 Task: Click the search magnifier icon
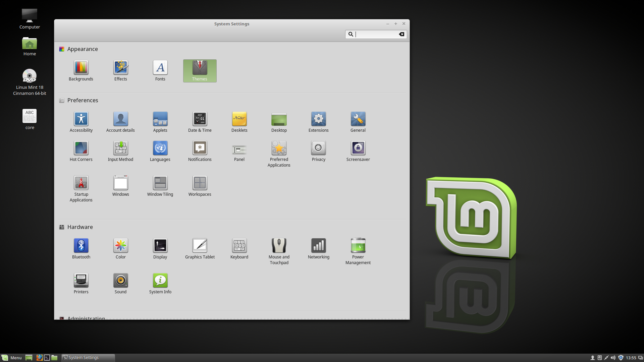[351, 34]
